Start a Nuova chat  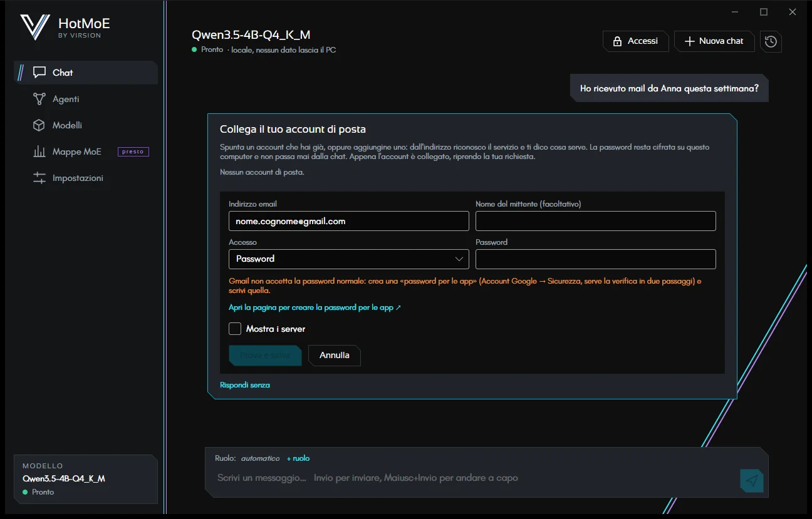(714, 41)
